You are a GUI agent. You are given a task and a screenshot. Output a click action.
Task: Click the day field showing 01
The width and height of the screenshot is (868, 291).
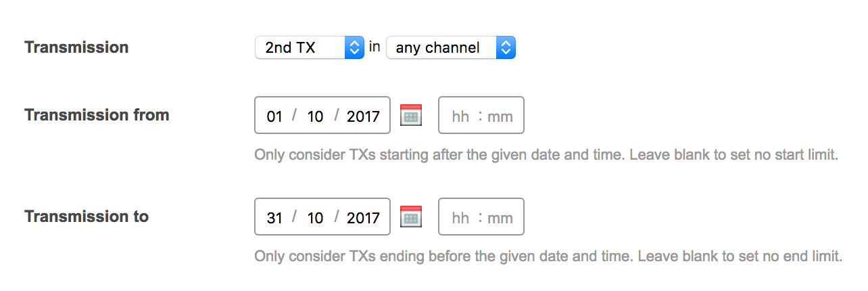pyautogui.click(x=274, y=116)
